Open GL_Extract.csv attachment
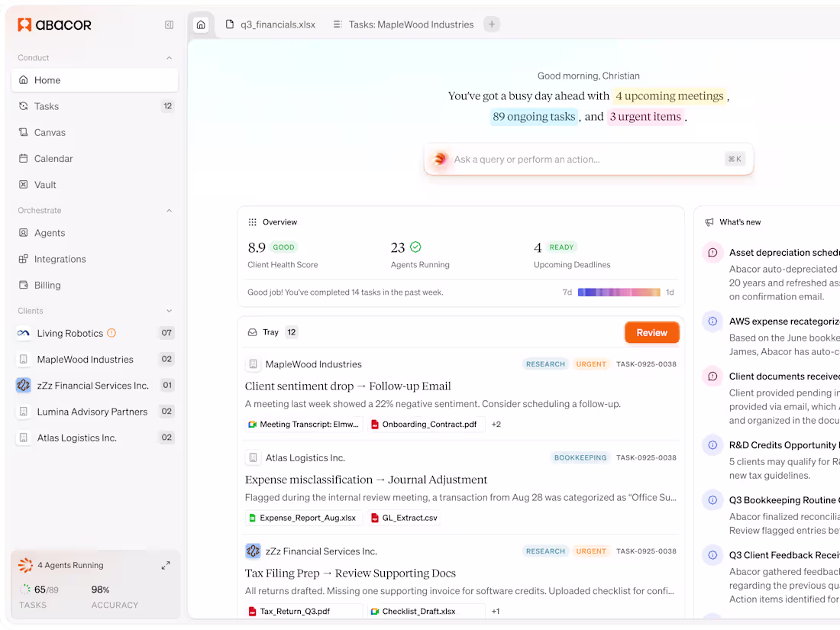 [x=405, y=518]
